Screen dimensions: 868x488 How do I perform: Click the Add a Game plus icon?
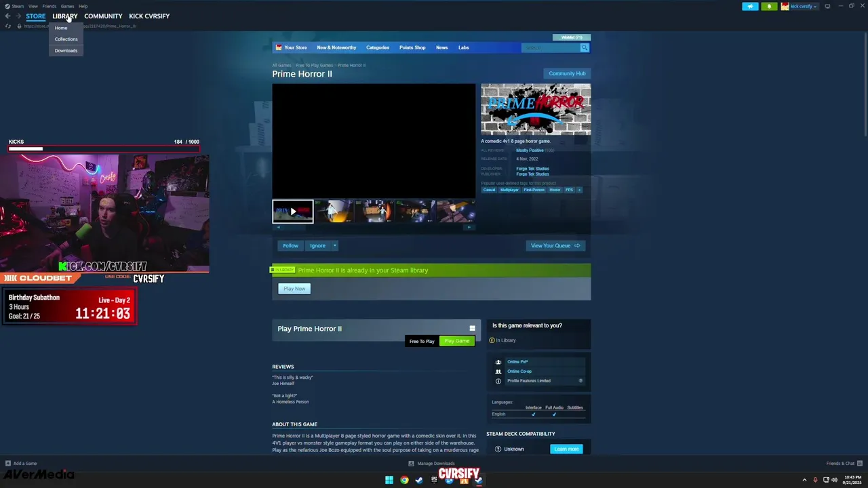8,464
